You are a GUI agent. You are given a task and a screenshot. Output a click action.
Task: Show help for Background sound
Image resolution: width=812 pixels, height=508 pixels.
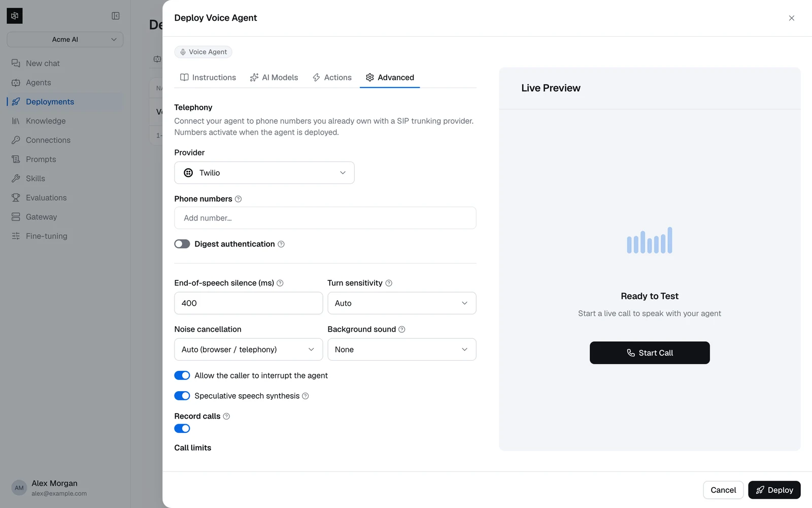pos(402,329)
